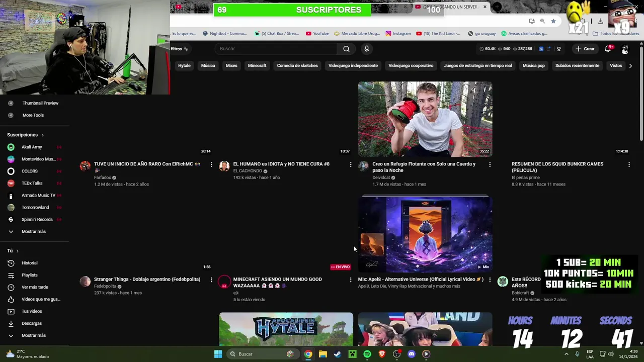Open Tomorrowland subscription channel

pyautogui.click(x=35, y=207)
